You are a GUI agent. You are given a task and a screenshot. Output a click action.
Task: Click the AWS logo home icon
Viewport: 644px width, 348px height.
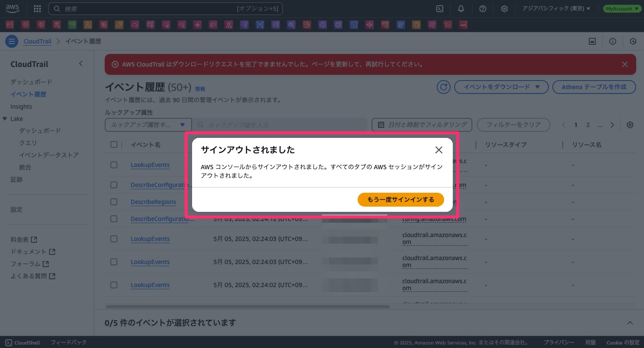click(x=12, y=9)
